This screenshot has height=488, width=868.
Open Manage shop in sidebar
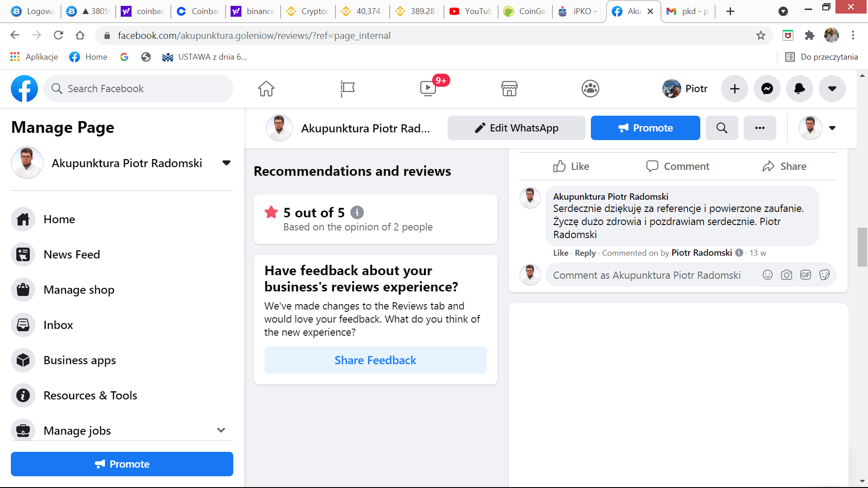[x=122, y=290]
